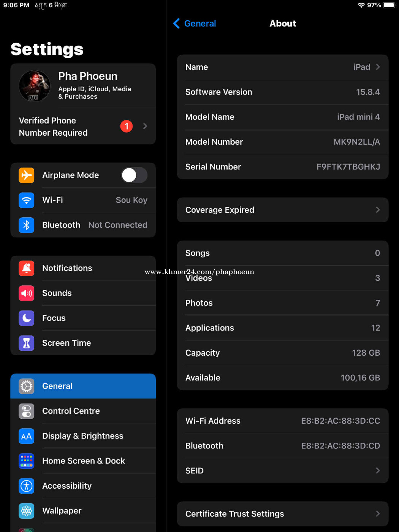399x532 pixels.
Task: Tap the Model Name iPad mini 4
Action: pyautogui.click(x=358, y=117)
